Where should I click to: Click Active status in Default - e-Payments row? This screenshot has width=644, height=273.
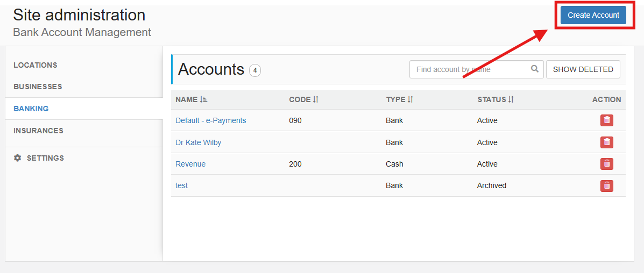(487, 121)
